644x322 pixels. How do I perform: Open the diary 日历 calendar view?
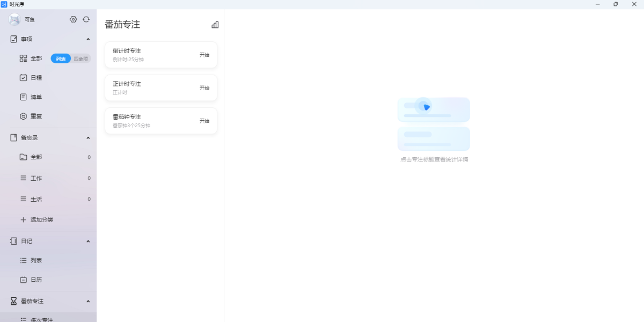[x=36, y=280]
